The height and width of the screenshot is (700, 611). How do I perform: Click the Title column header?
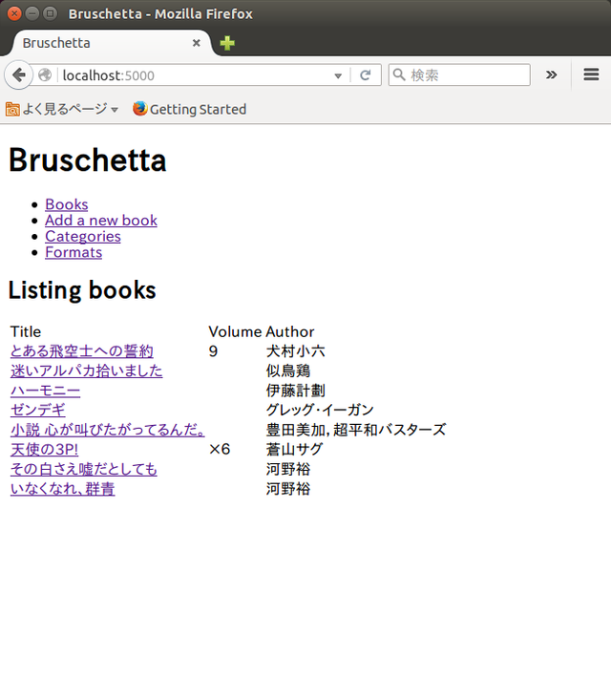[26, 331]
